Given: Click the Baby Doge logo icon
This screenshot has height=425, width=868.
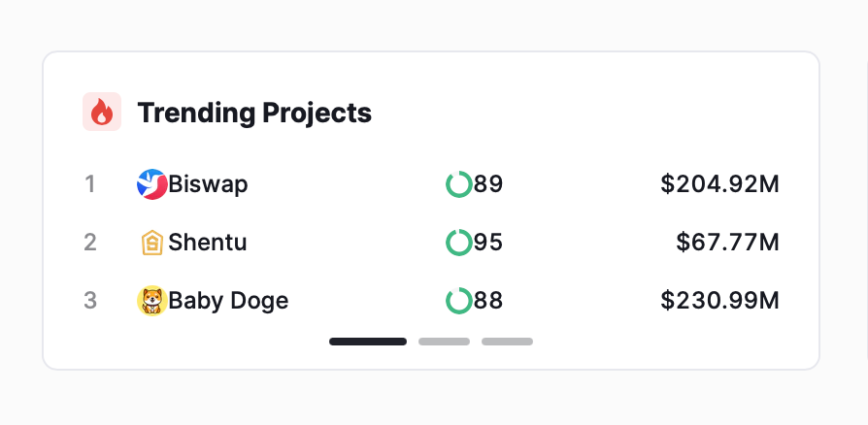Looking at the screenshot, I should (x=151, y=301).
